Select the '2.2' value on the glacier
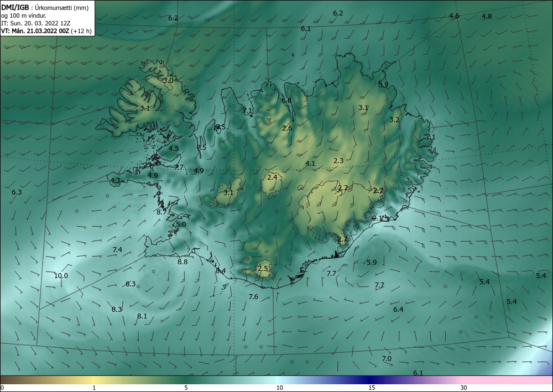This screenshot has height=392, width=553. [343, 188]
